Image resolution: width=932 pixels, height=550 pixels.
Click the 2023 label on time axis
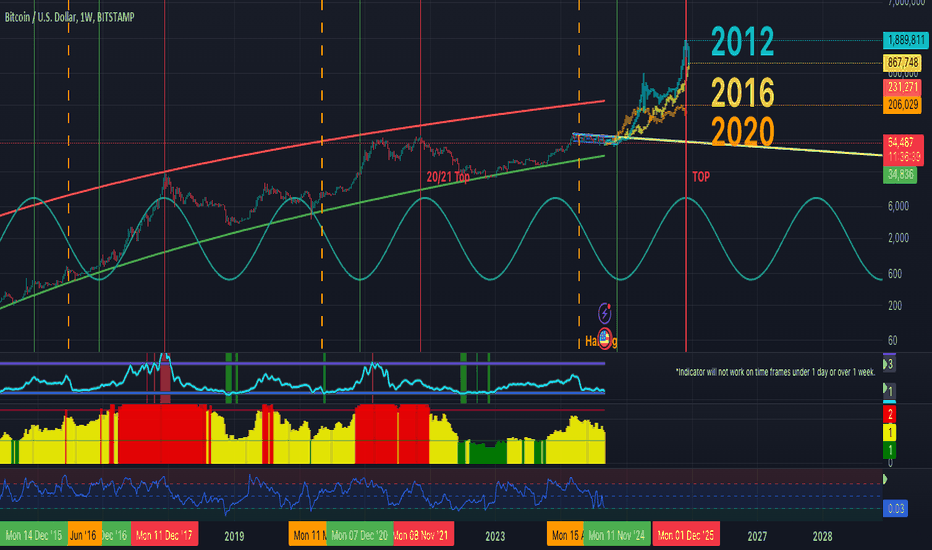495,536
